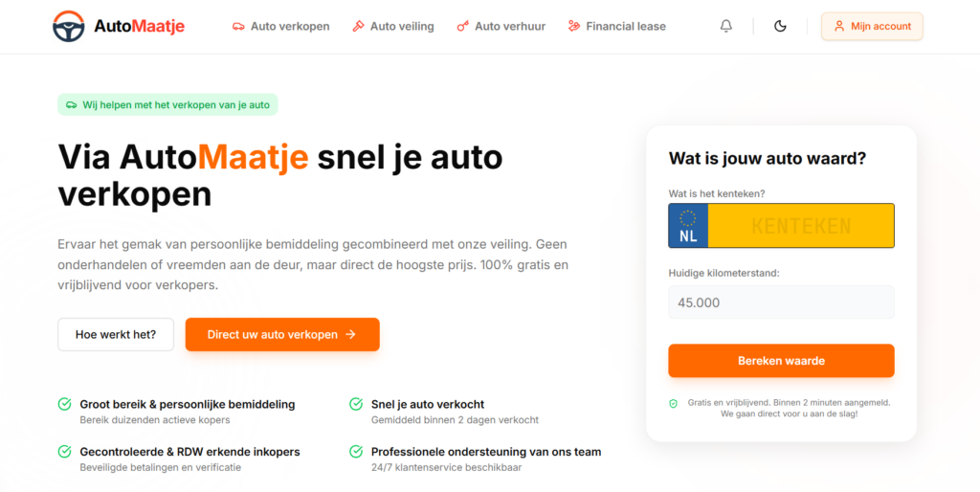
Task: Click the car icon beside Auto verkopen
Action: coord(238,27)
